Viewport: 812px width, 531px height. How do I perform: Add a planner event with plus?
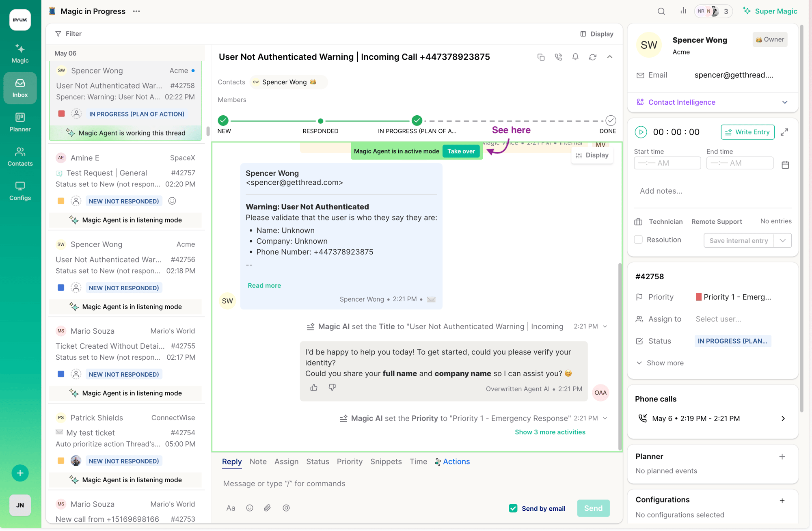pyautogui.click(x=782, y=457)
